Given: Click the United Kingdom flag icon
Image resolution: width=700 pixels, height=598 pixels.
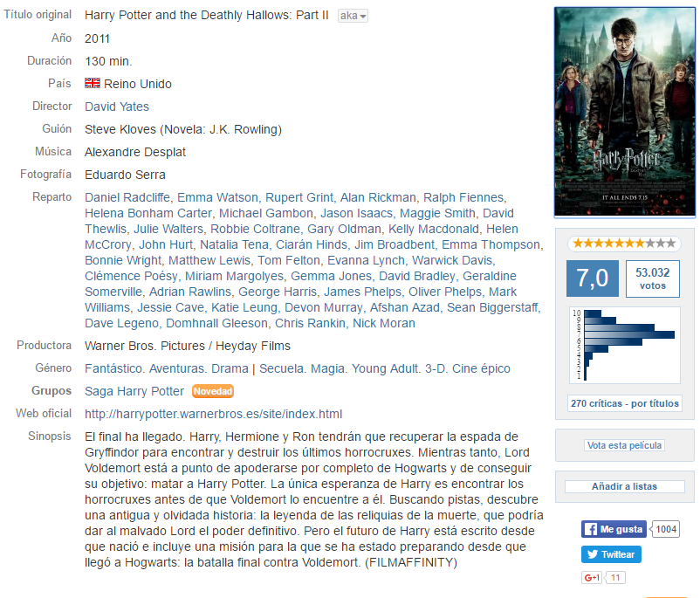Looking at the screenshot, I should 93,83.
